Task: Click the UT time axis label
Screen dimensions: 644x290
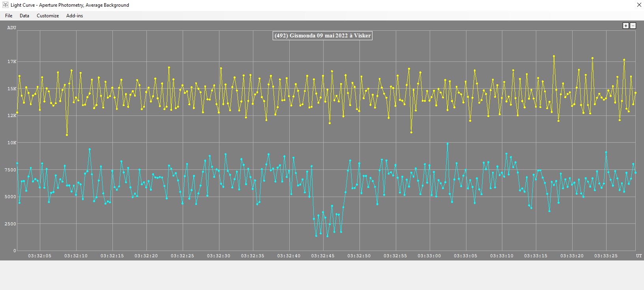Action: (639, 256)
